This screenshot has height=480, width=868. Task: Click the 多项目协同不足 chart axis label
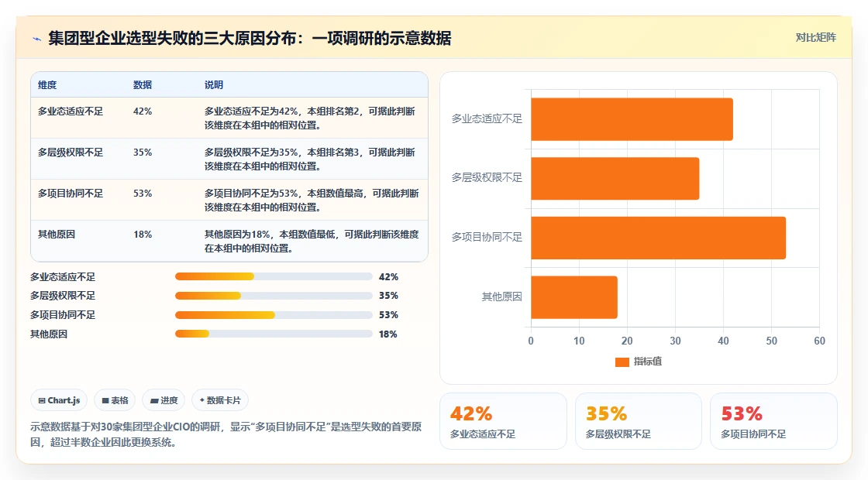487,237
